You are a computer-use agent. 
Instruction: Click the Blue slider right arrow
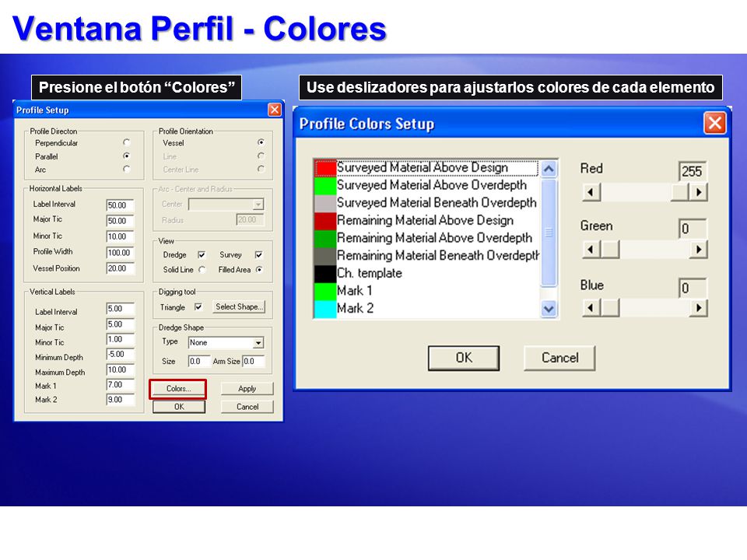point(699,308)
